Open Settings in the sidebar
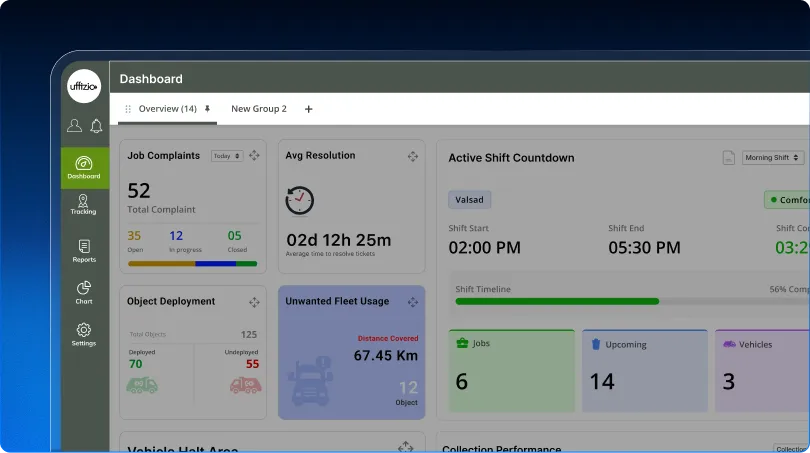The image size is (810, 453). coord(84,334)
